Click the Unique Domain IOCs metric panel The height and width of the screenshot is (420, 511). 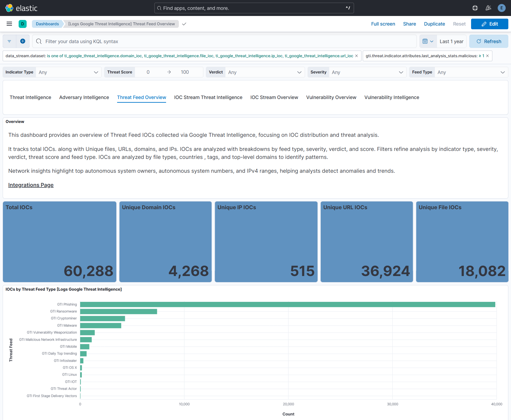166,242
